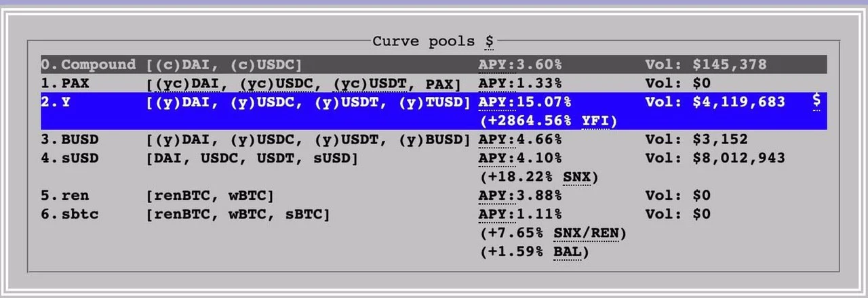
Task: Click the [(c)DAI, (c)USDC] coin list
Action: coord(224,65)
